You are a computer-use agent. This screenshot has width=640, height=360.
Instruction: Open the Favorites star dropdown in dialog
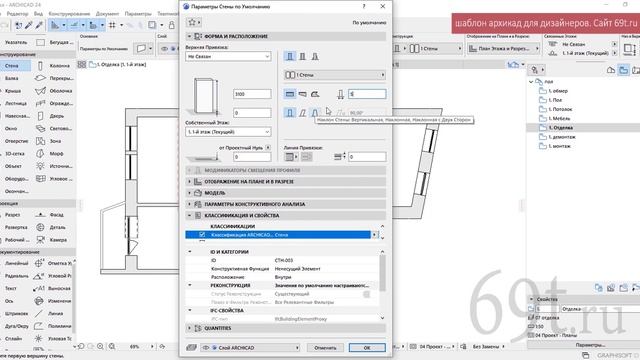coord(193,22)
